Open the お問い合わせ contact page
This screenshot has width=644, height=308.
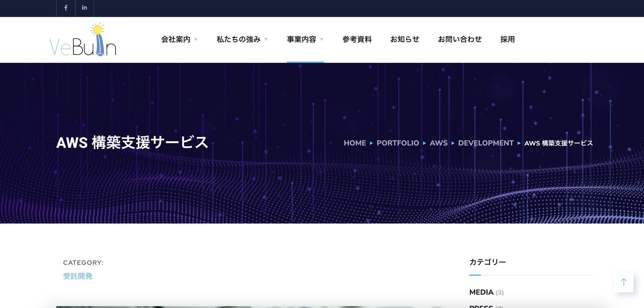[x=460, y=39]
